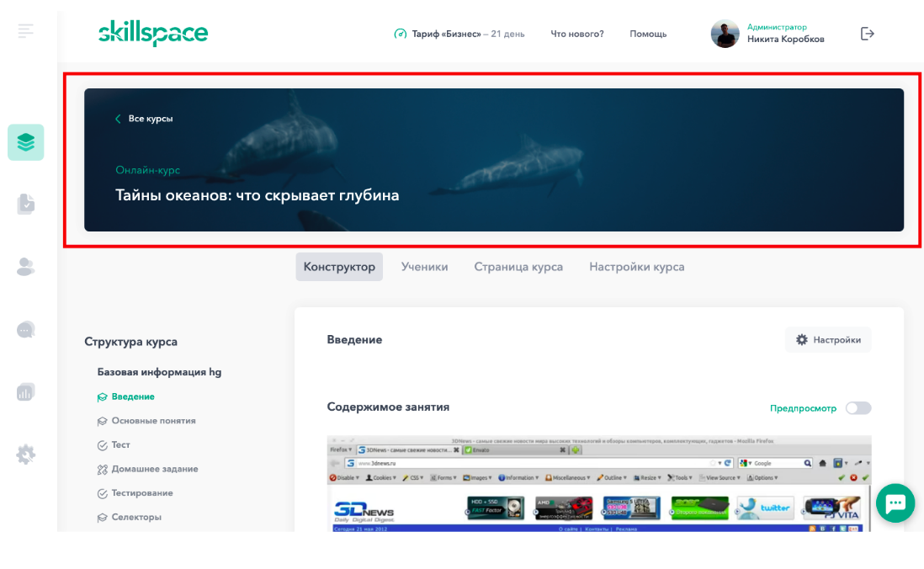Click the lesson icon next to Основные понятия
The width and height of the screenshot is (924, 569).
(x=102, y=421)
